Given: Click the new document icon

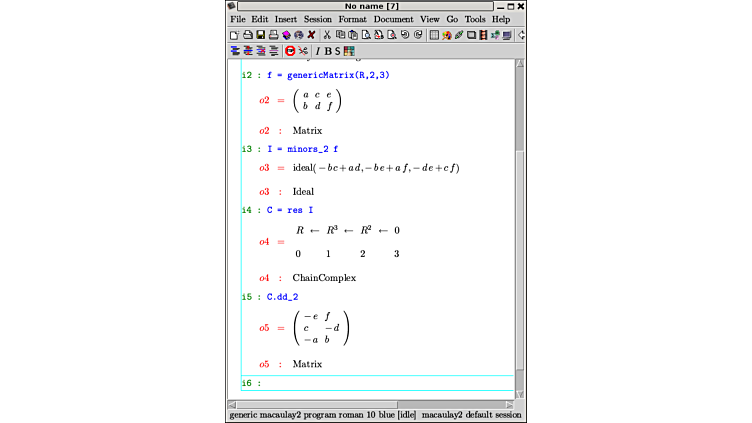Looking at the screenshot, I should 234,35.
